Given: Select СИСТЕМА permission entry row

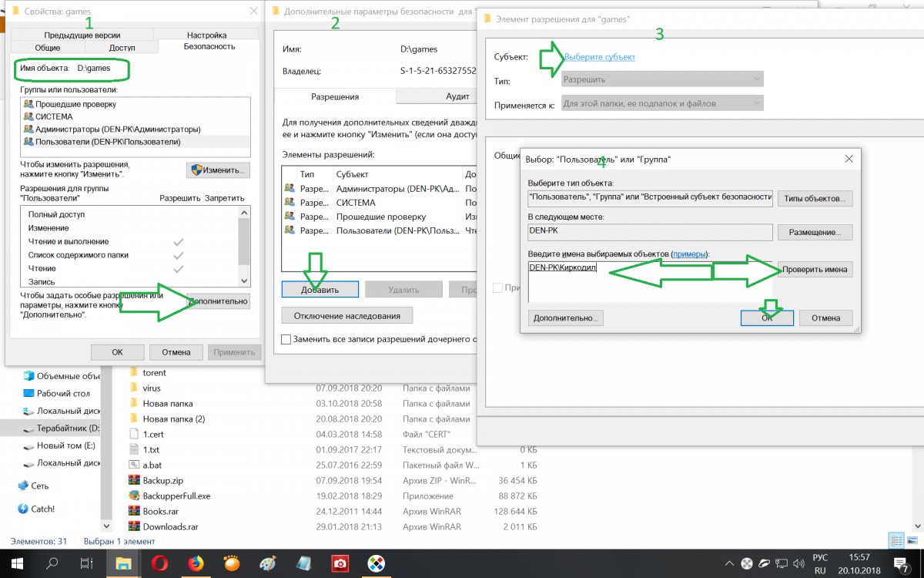Looking at the screenshot, I should [x=380, y=203].
